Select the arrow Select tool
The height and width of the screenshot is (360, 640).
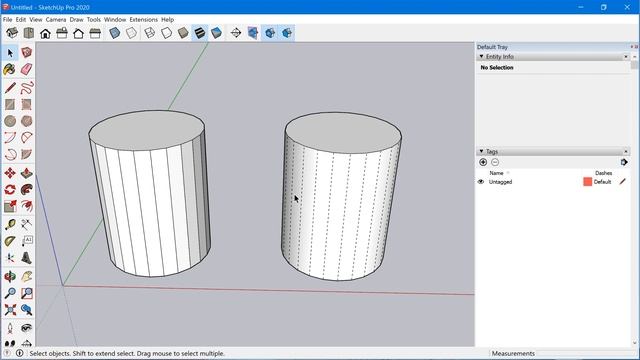tap(10, 53)
